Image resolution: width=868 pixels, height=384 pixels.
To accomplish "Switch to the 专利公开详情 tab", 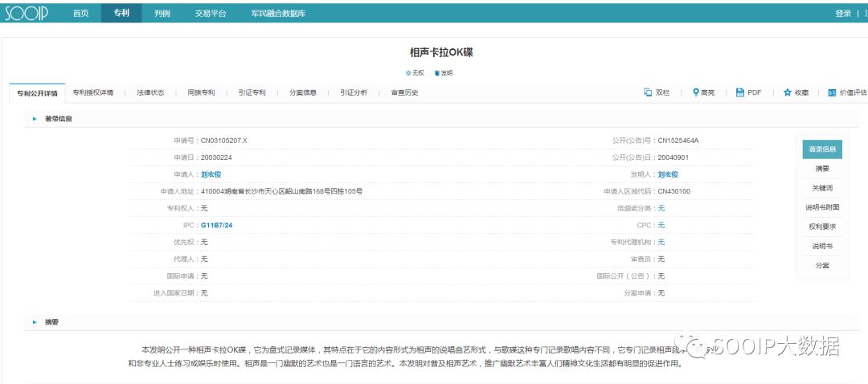I will click(x=37, y=93).
